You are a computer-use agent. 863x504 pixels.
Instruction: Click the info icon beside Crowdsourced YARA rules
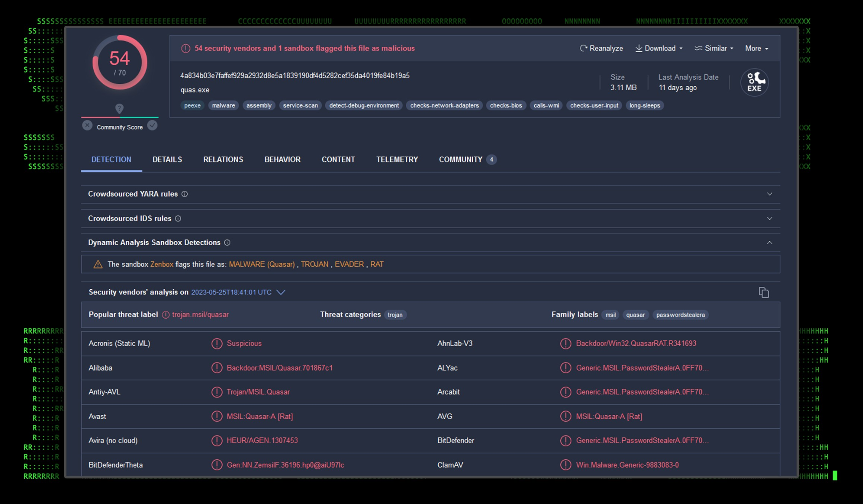(x=185, y=194)
